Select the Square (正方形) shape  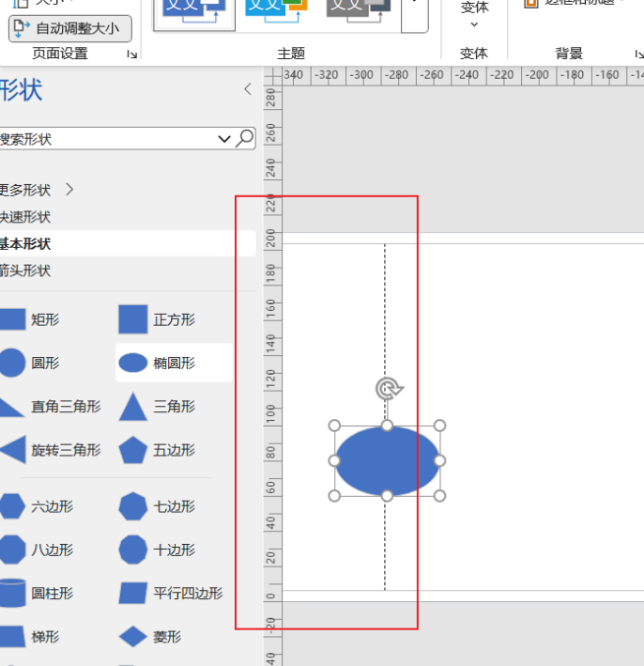click(x=157, y=319)
